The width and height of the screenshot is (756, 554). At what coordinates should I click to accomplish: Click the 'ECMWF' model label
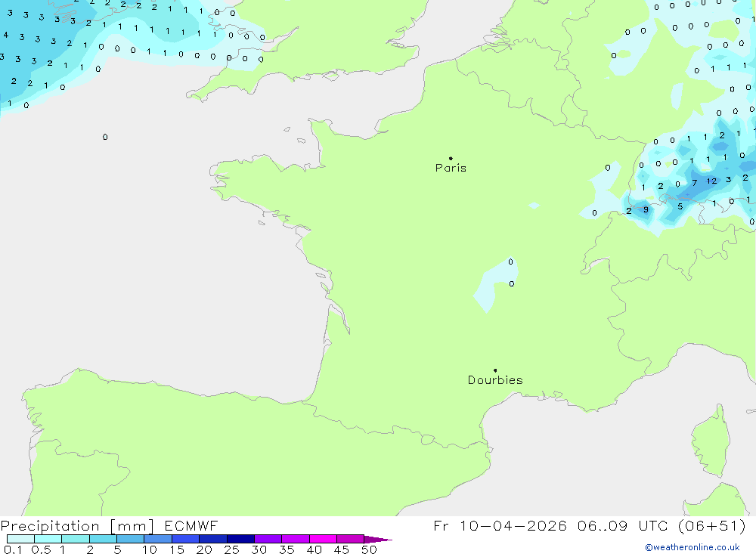pos(191,526)
